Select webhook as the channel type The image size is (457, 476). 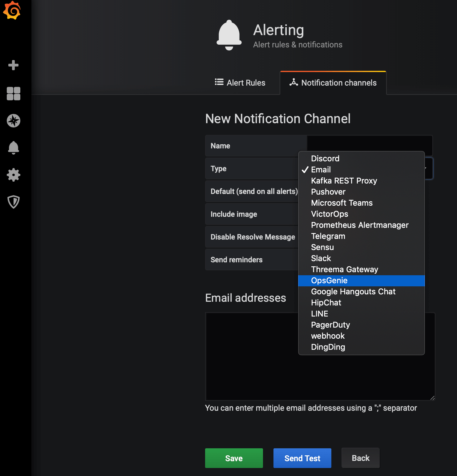pyautogui.click(x=328, y=336)
